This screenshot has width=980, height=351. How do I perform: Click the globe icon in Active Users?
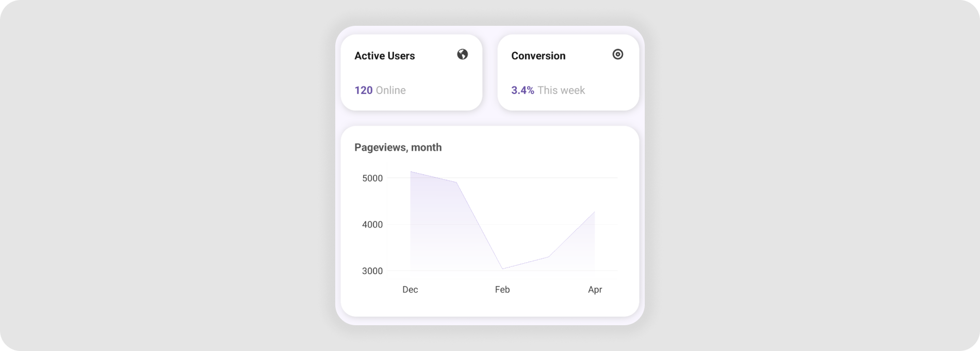tap(463, 54)
